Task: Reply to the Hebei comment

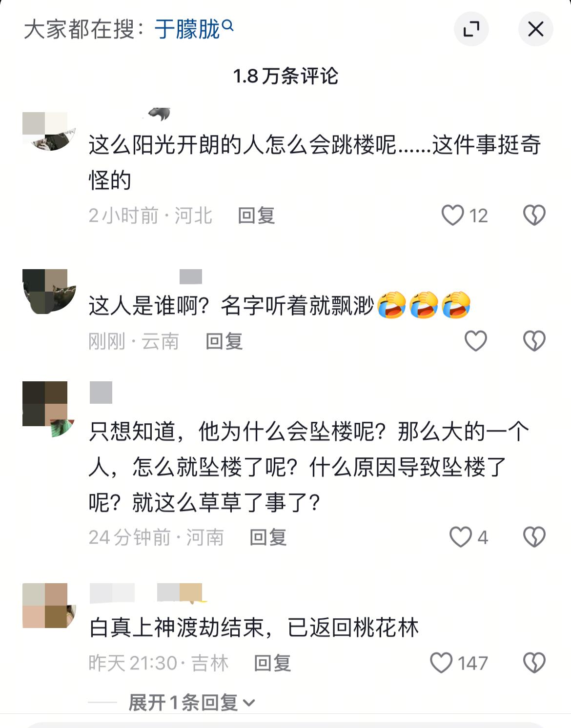Action: point(256,216)
